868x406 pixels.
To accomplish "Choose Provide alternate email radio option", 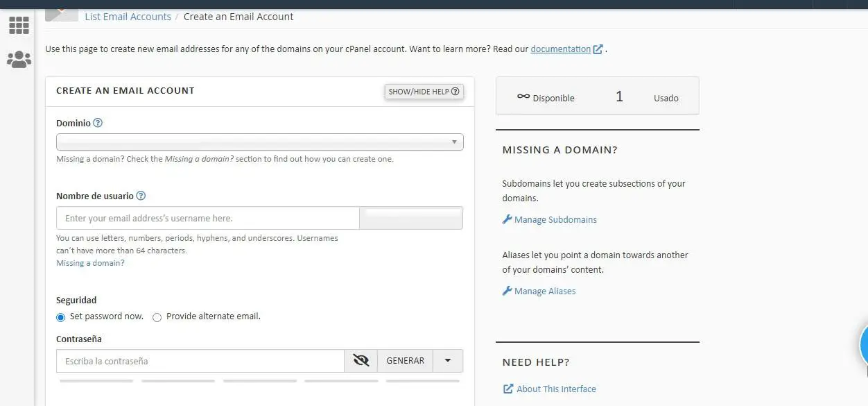I will coord(157,317).
